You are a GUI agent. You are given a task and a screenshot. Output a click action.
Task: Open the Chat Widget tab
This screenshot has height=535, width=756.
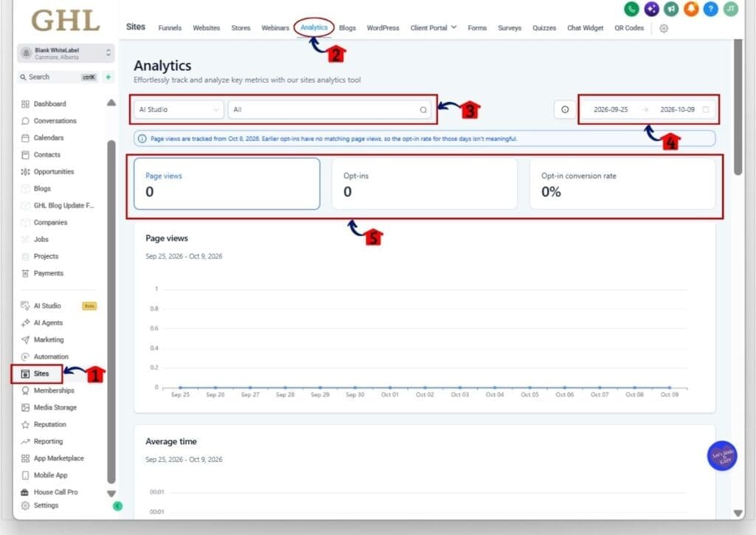click(585, 28)
